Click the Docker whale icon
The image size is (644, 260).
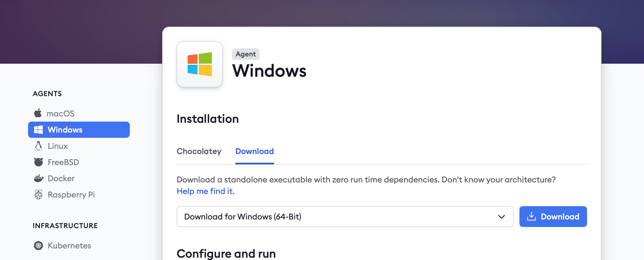(x=39, y=178)
